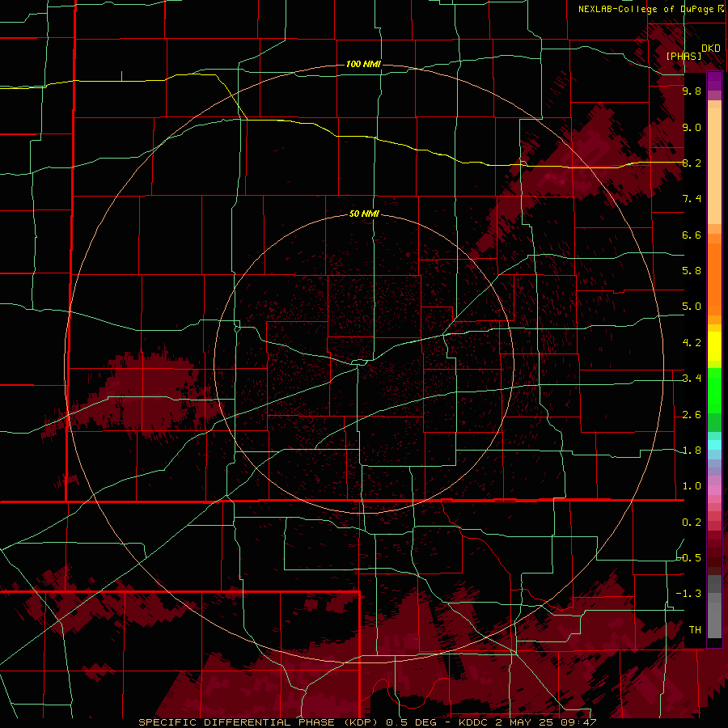This screenshot has height=728, width=728.
Task: Click the 1.8 scale value
Action: [692, 451]
